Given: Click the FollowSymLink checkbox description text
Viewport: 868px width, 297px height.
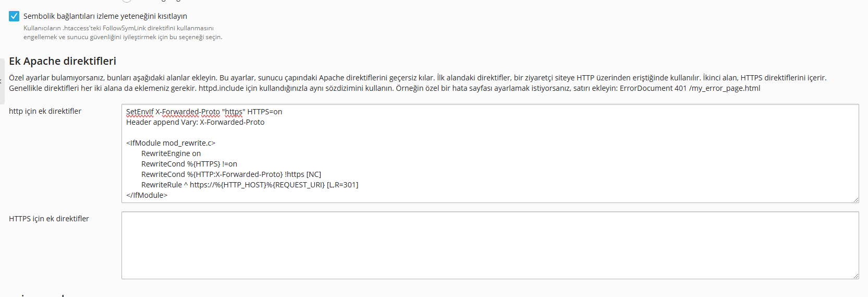Looking at the screenshot, I should 123,32.
